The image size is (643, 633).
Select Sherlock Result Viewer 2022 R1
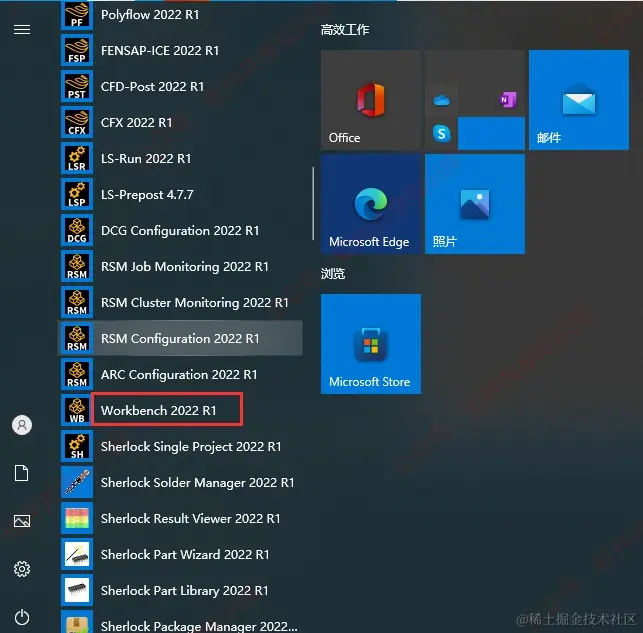point(191,519)
